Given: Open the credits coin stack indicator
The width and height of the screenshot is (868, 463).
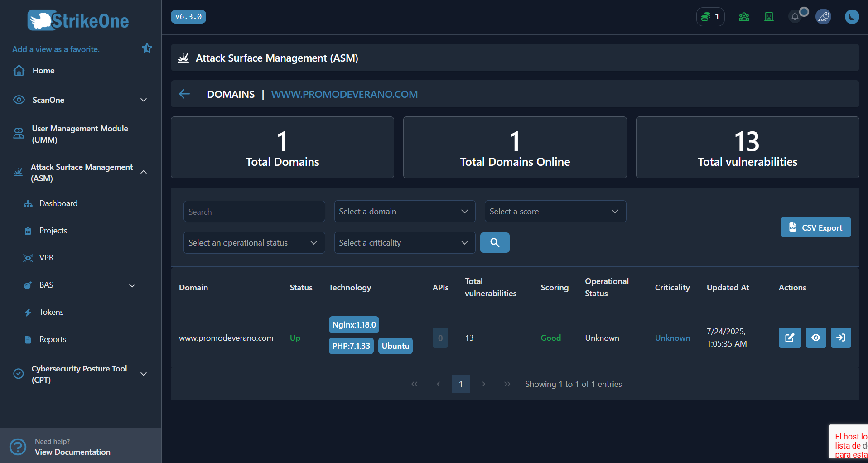Looking at the screenshot, I should click(x=710, y=17).
